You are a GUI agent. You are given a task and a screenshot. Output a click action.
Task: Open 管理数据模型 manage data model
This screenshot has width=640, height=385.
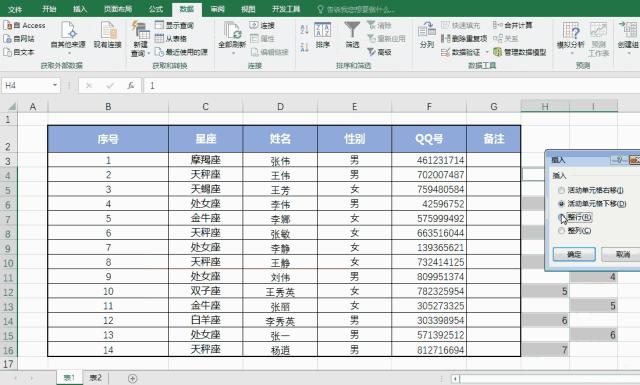tap(520, 52)
